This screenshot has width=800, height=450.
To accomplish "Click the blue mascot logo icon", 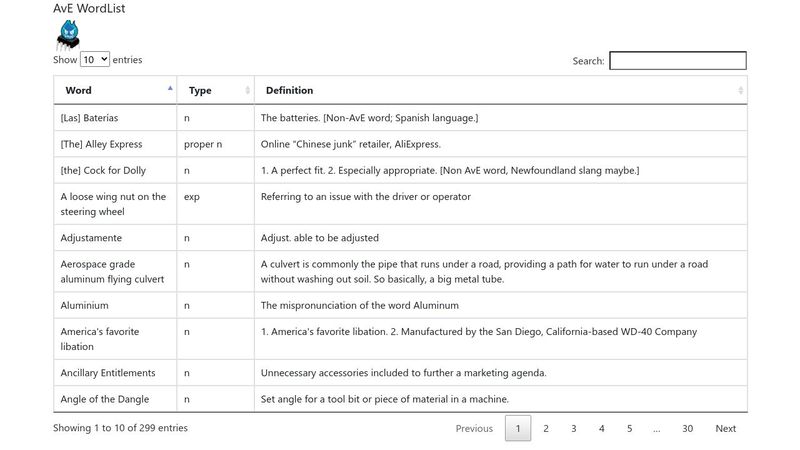I will click(67, 35).
